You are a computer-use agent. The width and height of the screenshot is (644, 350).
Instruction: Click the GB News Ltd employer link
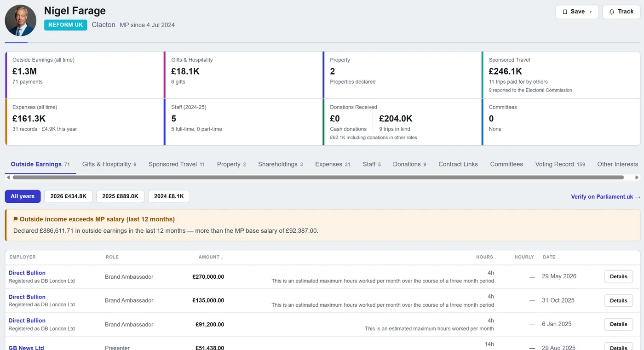tap(26, 348)
